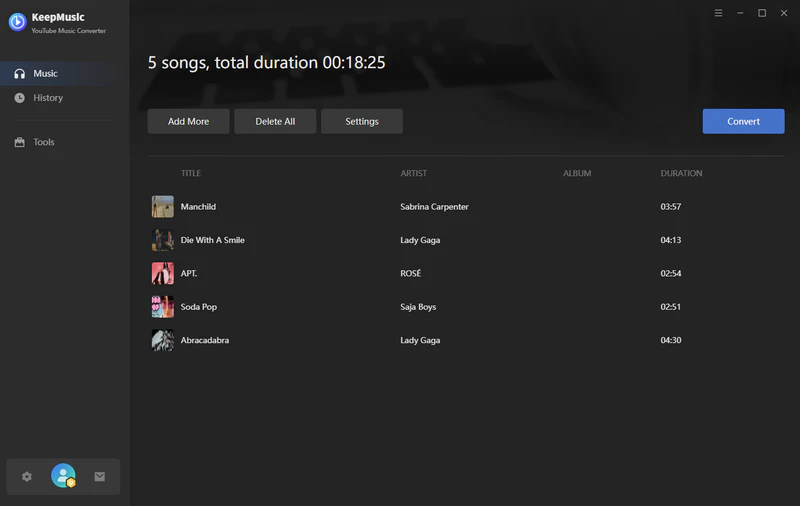The width and height of the screenshot is (800, 506).
Task: Click the Die With A Smile title
Action: (x=212, y=240)
